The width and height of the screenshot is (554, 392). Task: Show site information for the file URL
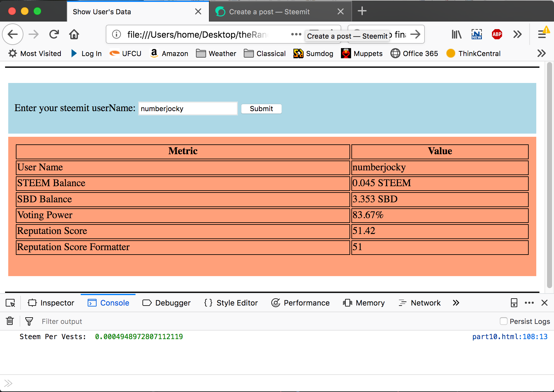click(x=116, y=34)
